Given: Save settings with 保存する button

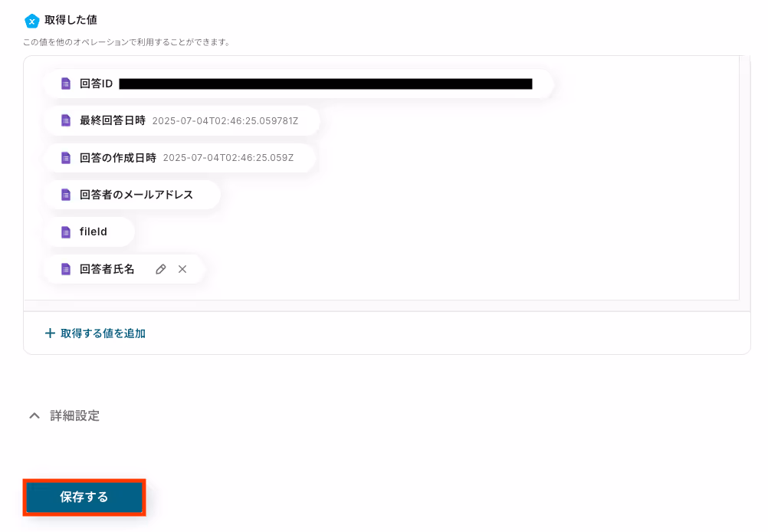Looking at the screenshot, I should pos(84,498).
